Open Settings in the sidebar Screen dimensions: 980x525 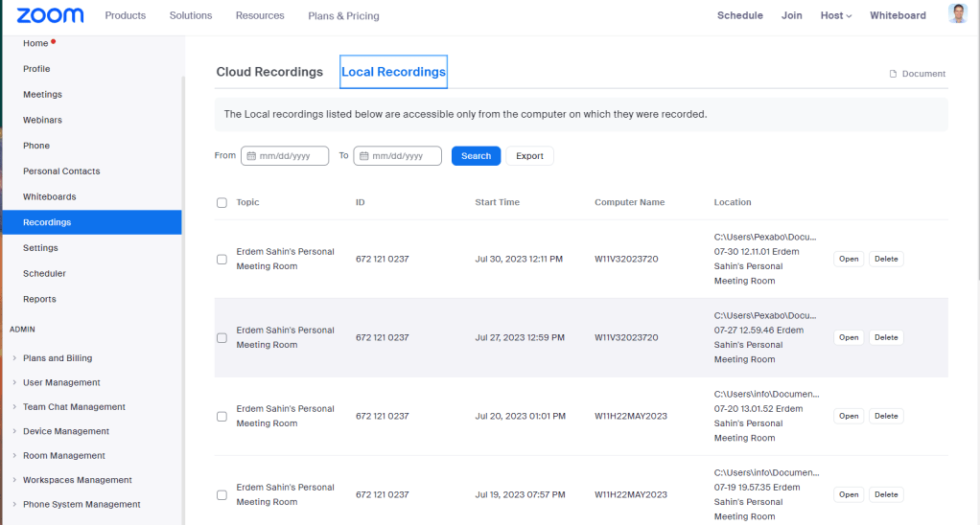pos(40,248)
